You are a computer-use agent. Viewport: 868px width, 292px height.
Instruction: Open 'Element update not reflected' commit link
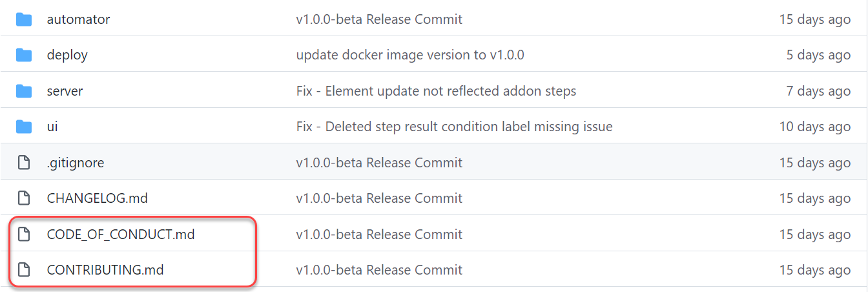click(x=436, y=91)
